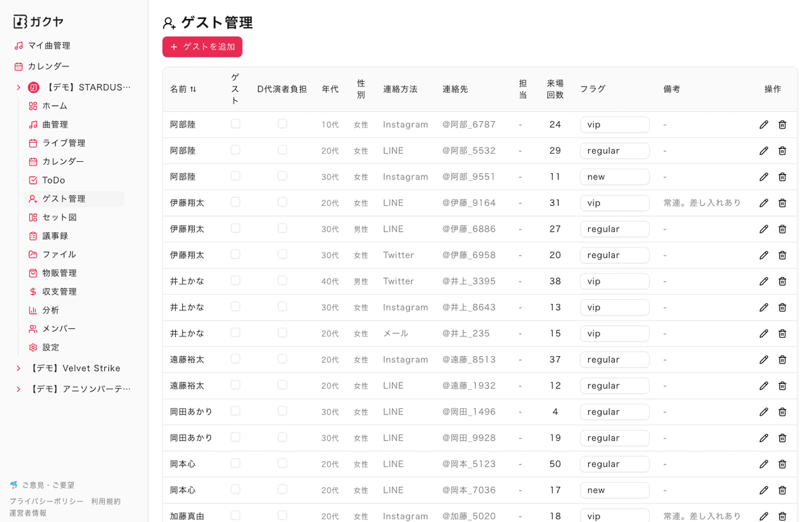This screenshot has width=812, height=522.
Task: Click the 分析 chart icon in sidebar
Action: tap(32, 310)
